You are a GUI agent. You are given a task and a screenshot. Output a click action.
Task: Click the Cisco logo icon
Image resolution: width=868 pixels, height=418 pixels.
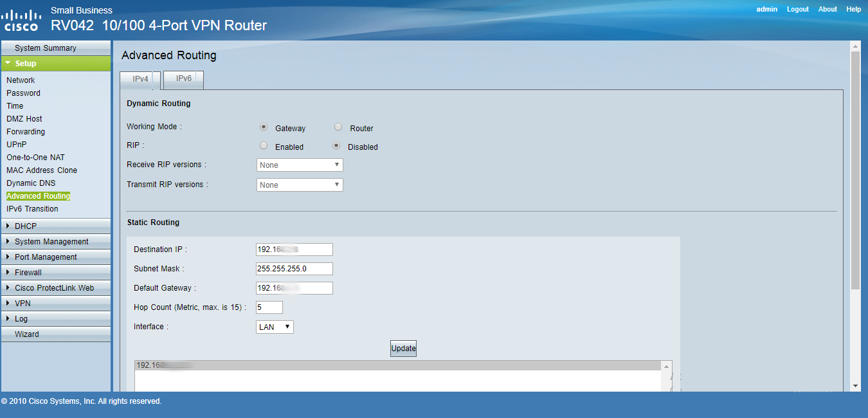(23, 20)
